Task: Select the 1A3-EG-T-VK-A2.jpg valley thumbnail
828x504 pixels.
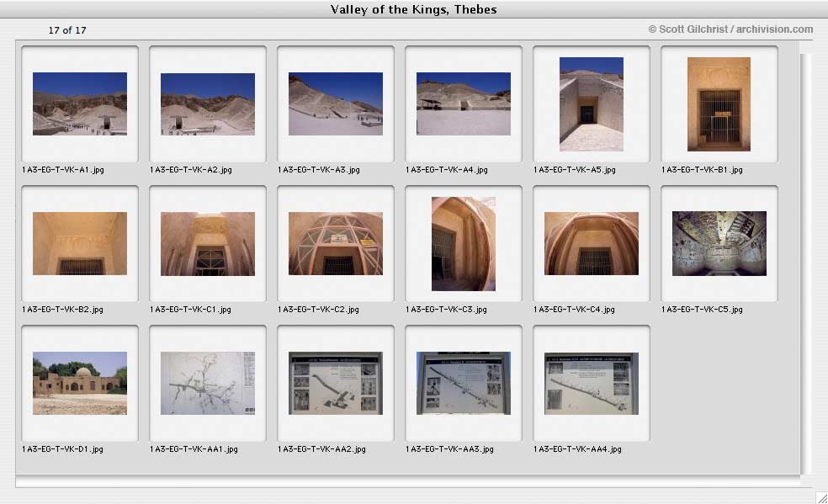Action: (208, 104)
